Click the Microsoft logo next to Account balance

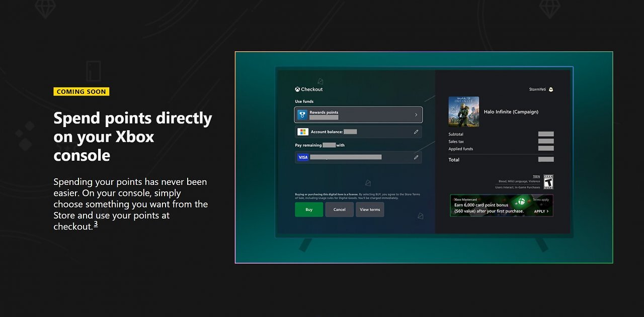[303, 132]
